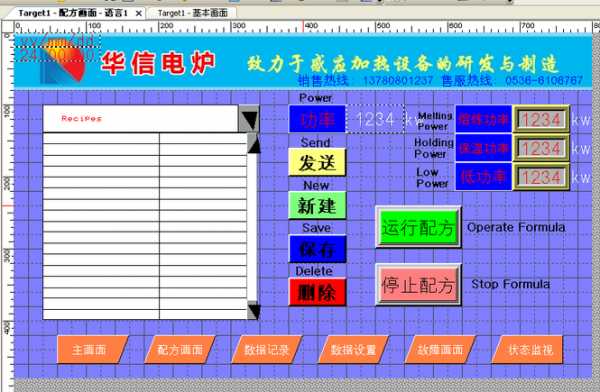600x392 pixels.
Task: Click the 数据记录 navigation button
Action: click(x=266, y=350)
